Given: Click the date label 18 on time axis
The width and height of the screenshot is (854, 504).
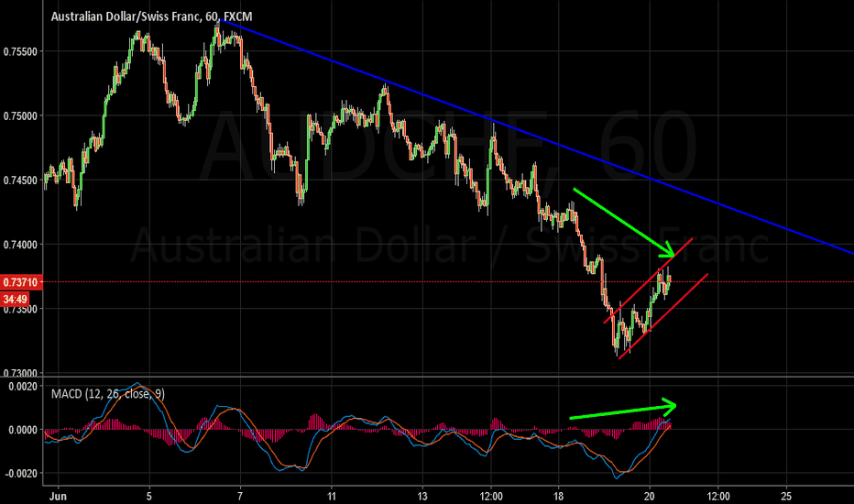Looking at the screenshot, I should [558, 496].
